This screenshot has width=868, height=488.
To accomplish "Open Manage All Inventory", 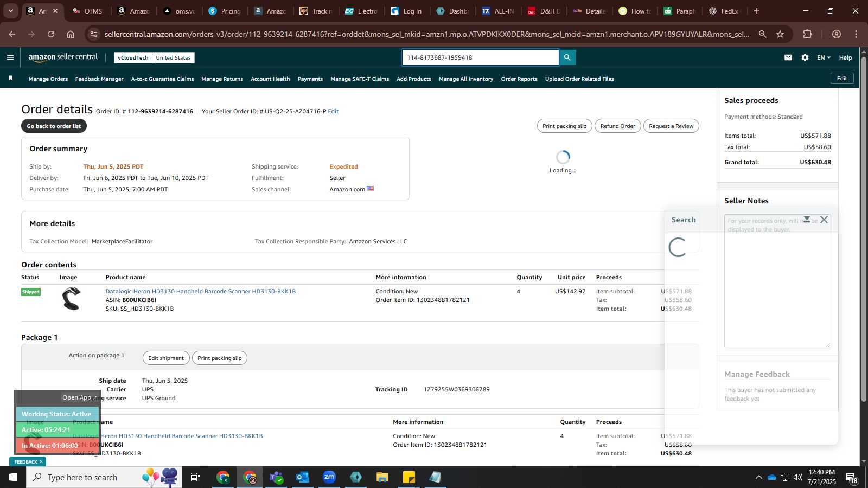I will click(465, 79).
